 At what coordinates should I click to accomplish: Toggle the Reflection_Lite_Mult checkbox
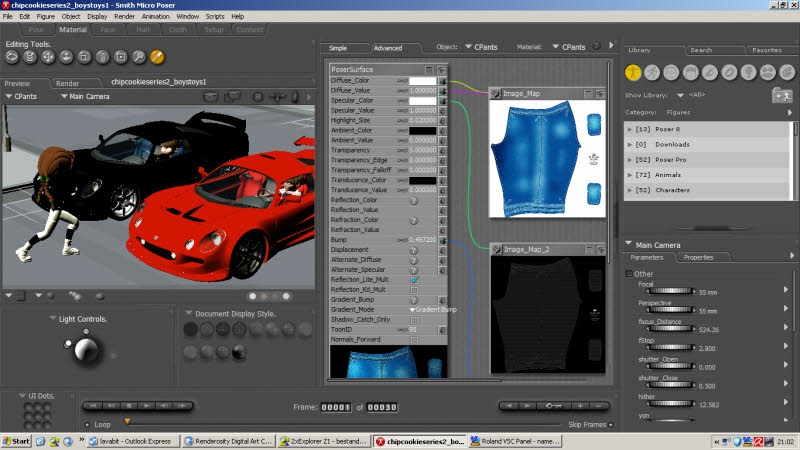[x=414, y=280]
